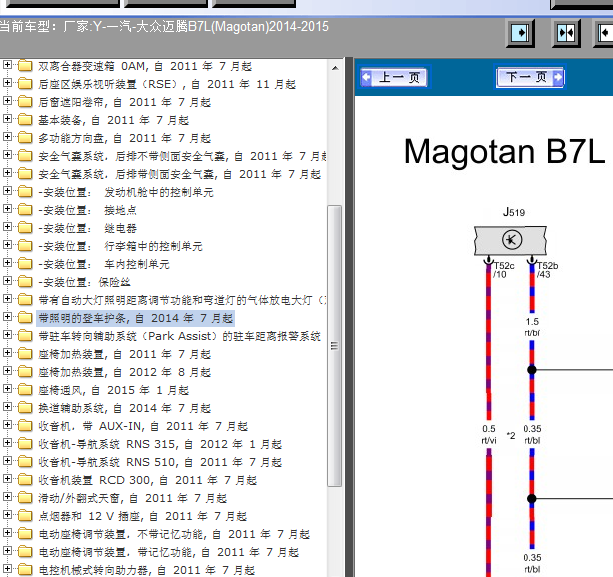
Task: Click the 1.5 rt/bl wire label
Action: (532, 327)
